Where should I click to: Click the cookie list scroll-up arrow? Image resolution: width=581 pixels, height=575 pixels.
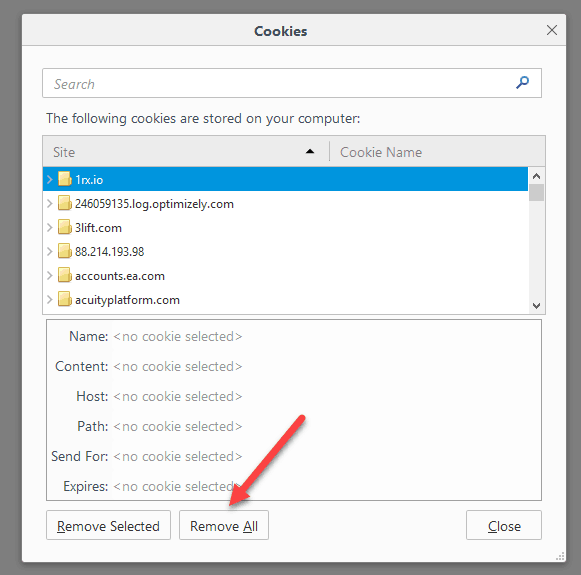(536, 176)
